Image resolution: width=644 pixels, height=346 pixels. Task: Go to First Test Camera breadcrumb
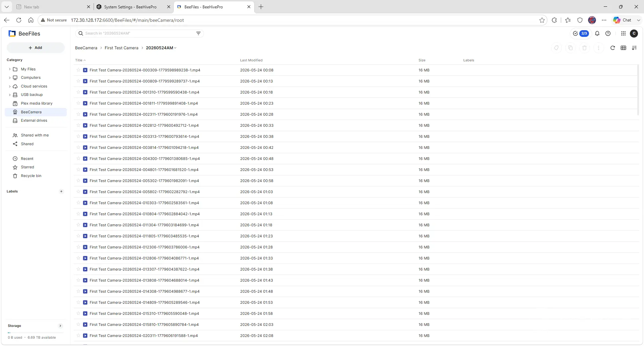click(121, 48)
